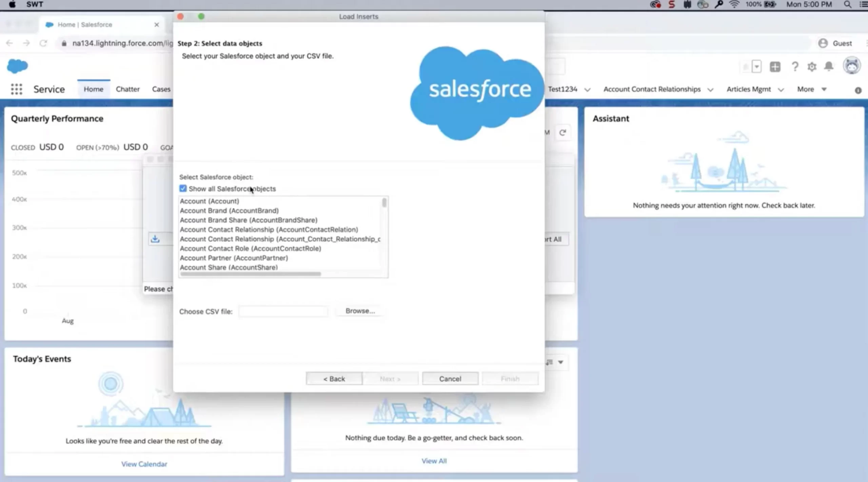The width and height of the screenshot is (868, 482).
Task: Click the browser forward arrow
Action: pos(26,43)
